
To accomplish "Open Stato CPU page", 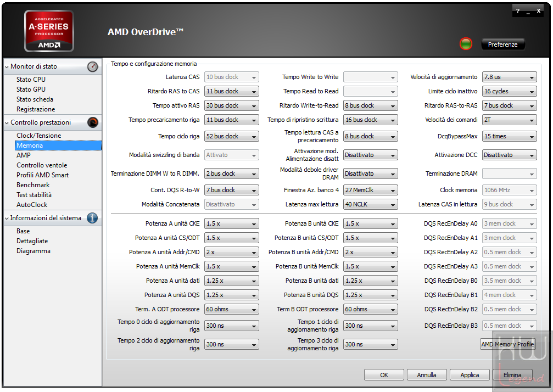I will (31, 79).
